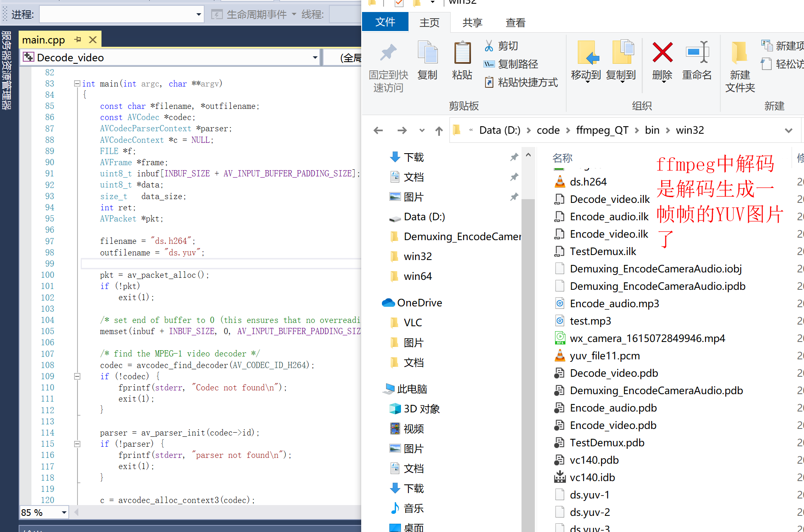Select the ds.h264 file
The height and width of the screenshot is (532, 804).
pos(588,182)
